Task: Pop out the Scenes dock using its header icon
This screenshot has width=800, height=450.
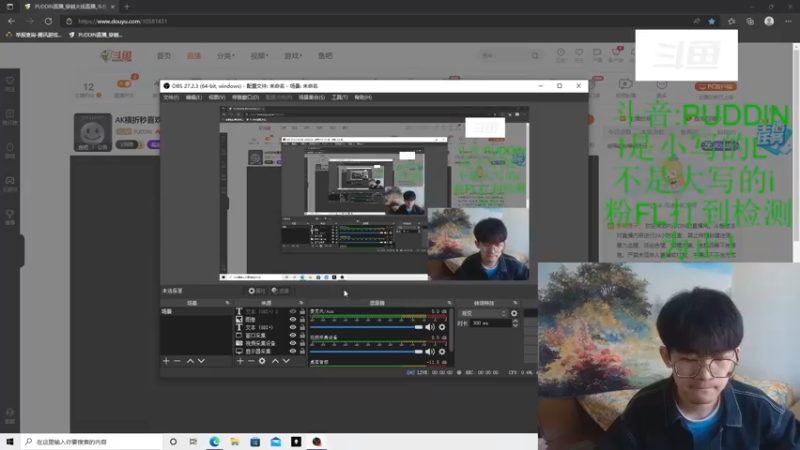Action: click(x=228, y=303)
